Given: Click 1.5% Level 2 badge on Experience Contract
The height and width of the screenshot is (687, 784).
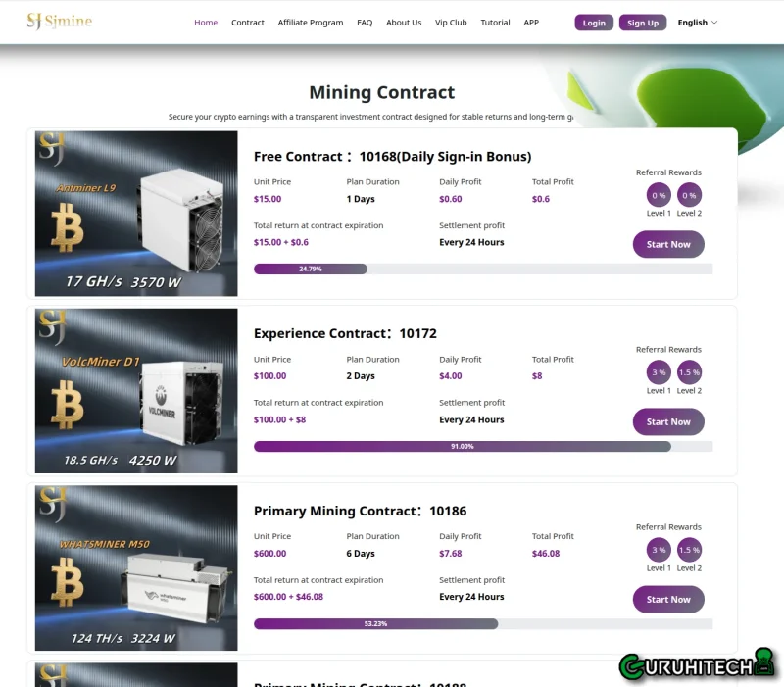Looking at the screenshot, I should tap(690, 372).
